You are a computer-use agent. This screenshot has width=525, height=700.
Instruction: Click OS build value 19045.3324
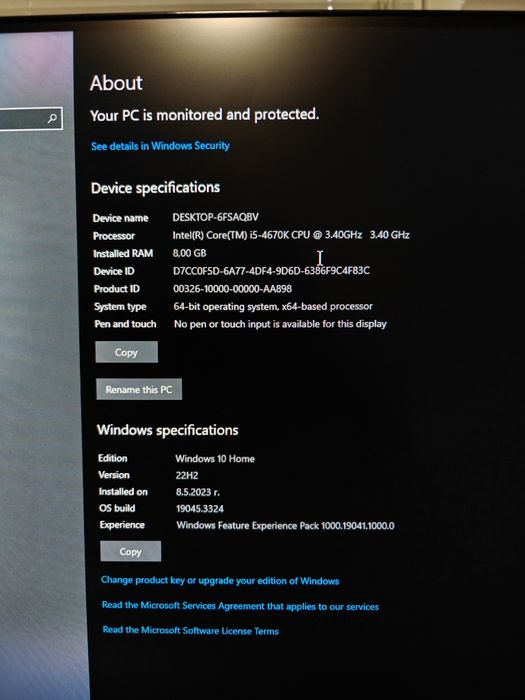pyautogui.click(x=200, y=508)
